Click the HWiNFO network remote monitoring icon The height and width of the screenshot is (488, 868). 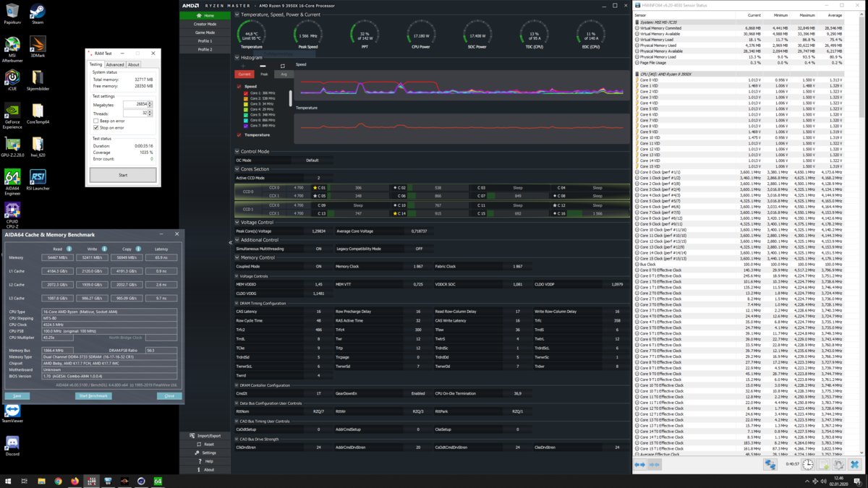(x=770, y=465)
